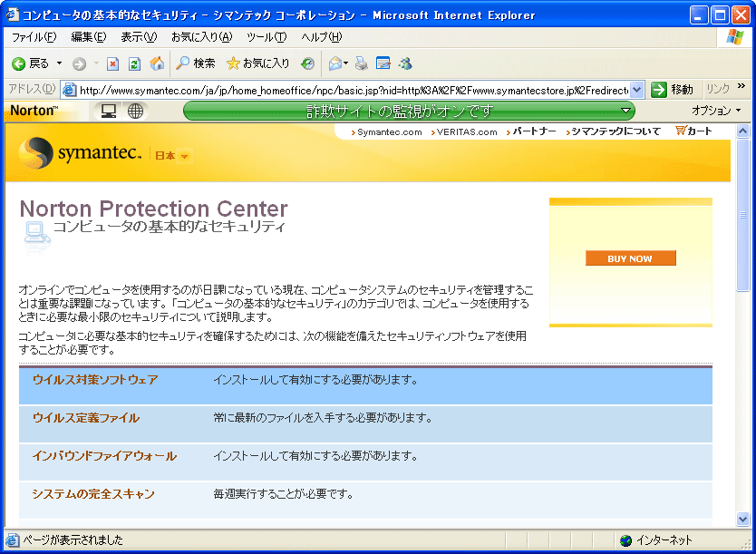Screen dimensions: 756x554
Task: Click the page icon in address bar
Action: click(70, 90)
